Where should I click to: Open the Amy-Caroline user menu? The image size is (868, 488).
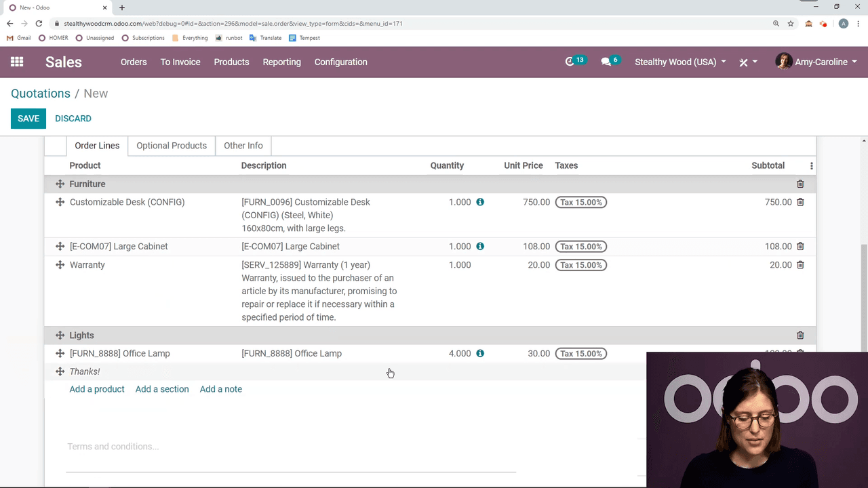816,62
